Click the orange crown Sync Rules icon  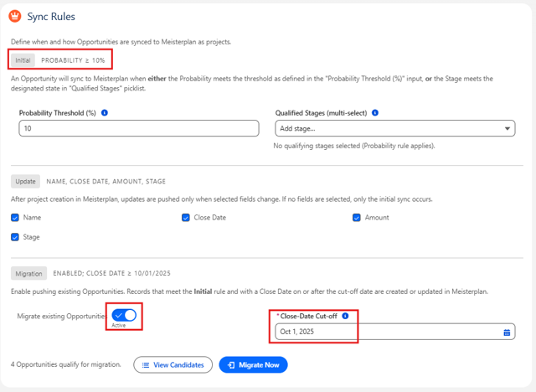[x=15, y=16]
